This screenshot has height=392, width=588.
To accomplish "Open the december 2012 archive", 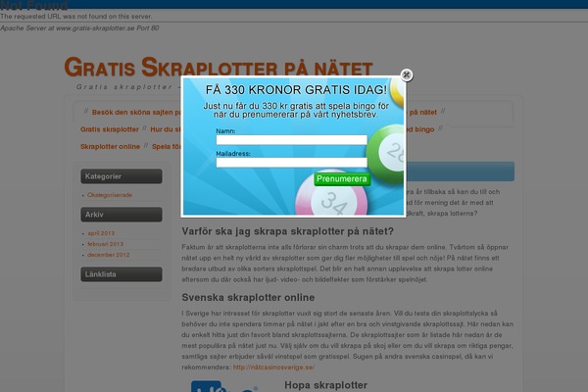I will pos(109,255).
